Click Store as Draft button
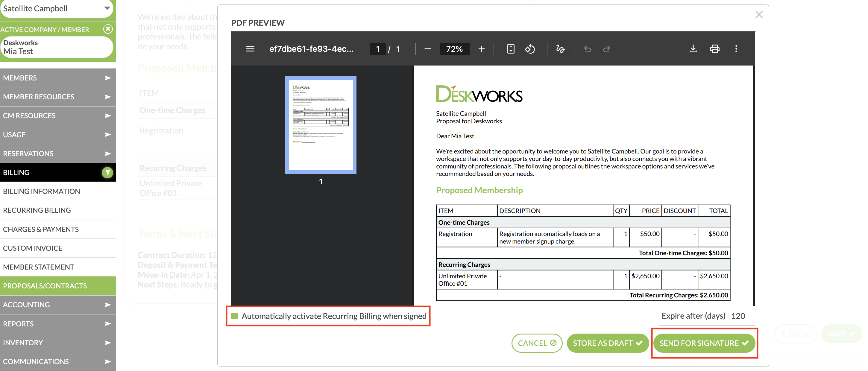 click(607, 343)
